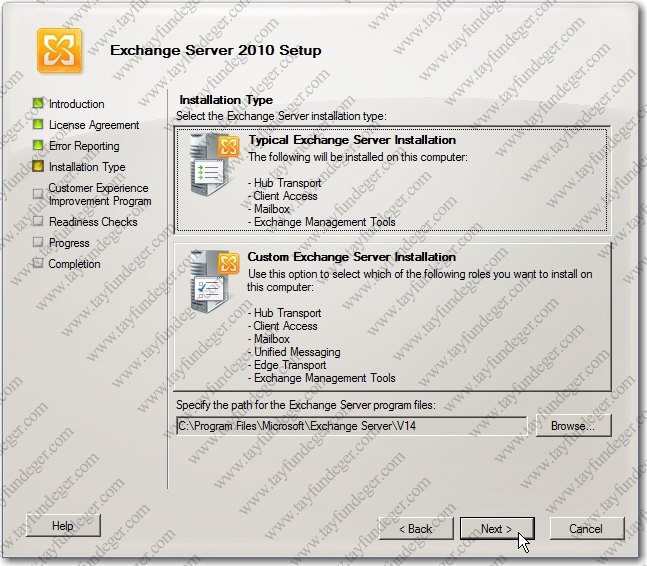This screenshot has width=647, height=566.
Task: Click the green Introduction step indicator
Action: (x=38, y=103)
